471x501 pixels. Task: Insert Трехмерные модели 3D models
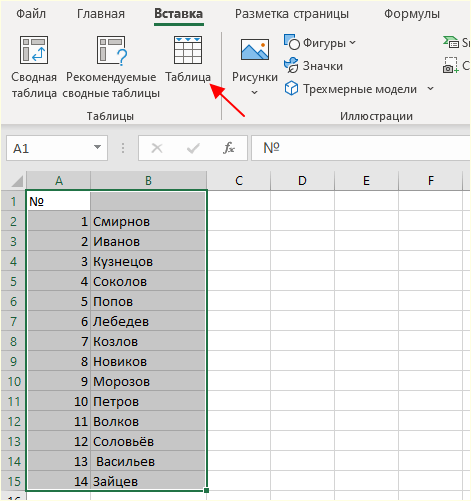point(351,89)
